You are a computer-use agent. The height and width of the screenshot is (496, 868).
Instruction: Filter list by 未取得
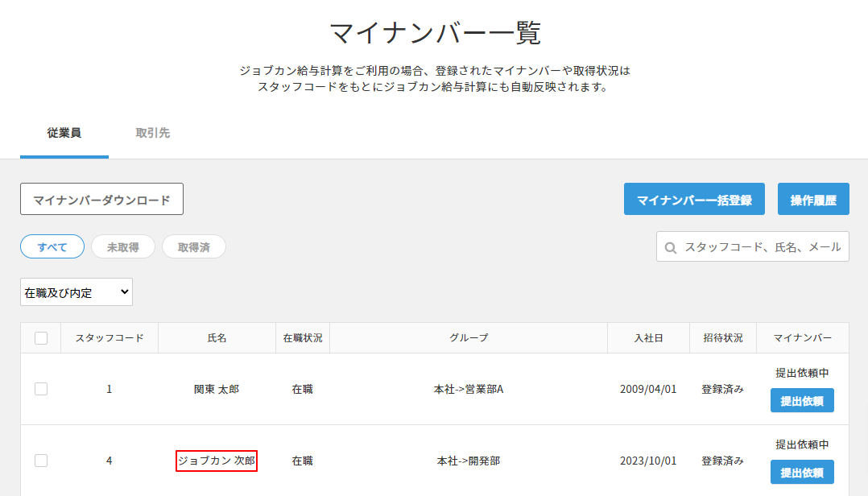pos(123,247)
